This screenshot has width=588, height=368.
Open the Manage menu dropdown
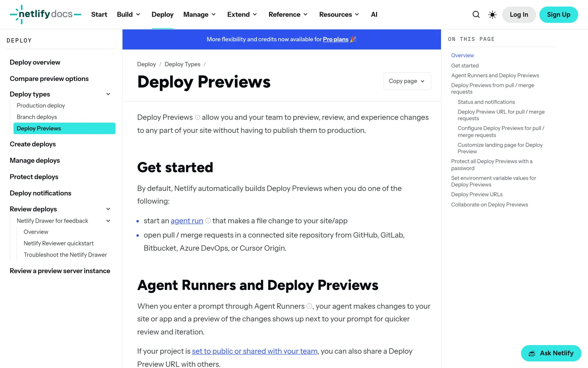point(200,14)
